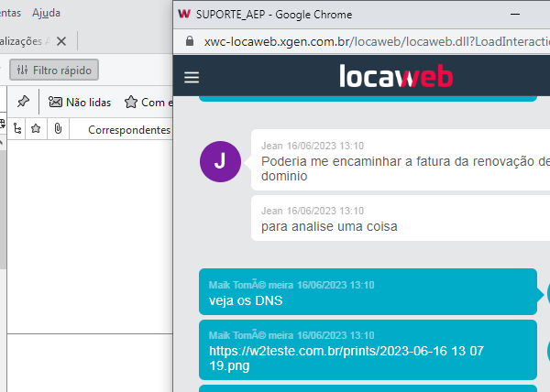Click the Locaweb favicon in Chrome title bar
Image resolution: width=550 pixels, height=392 pixels.
click(x=184, y=14)
